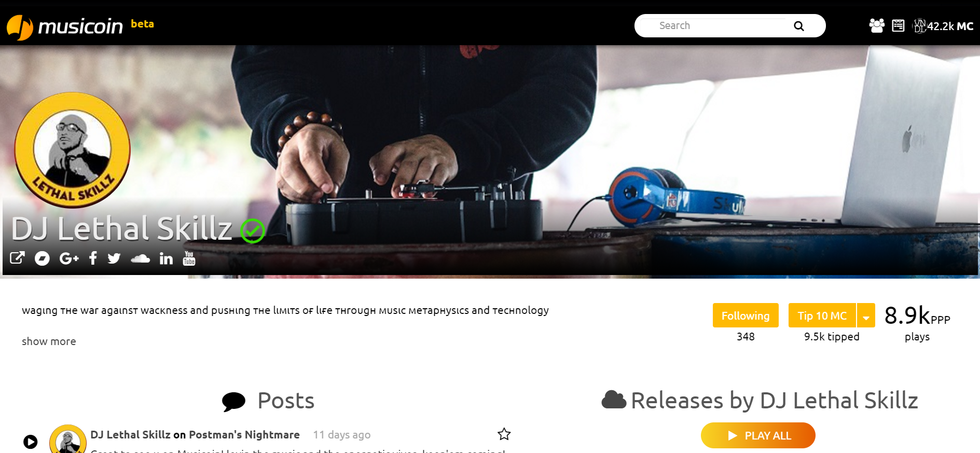980x453 pixels.
Task: Open the 42.2k MC wallet balance
Action: click(x=943, y=26)
